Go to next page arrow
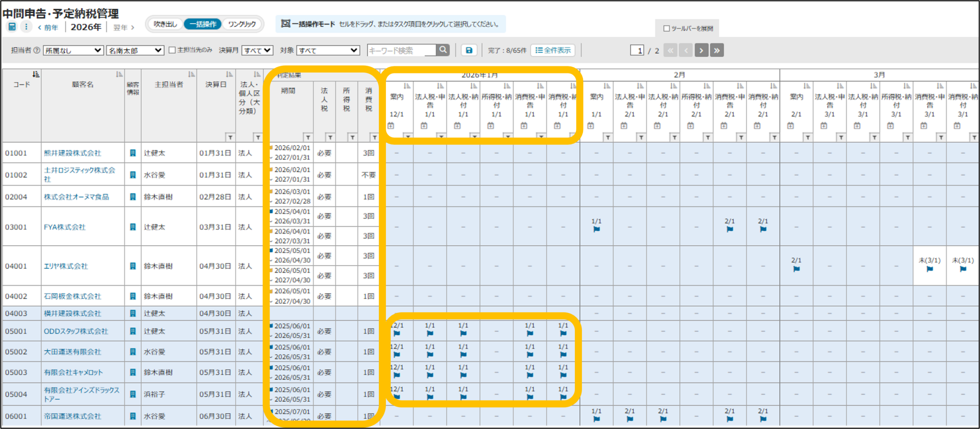Image resolution: width=980 pixels, height=429 pixels. 701,50
